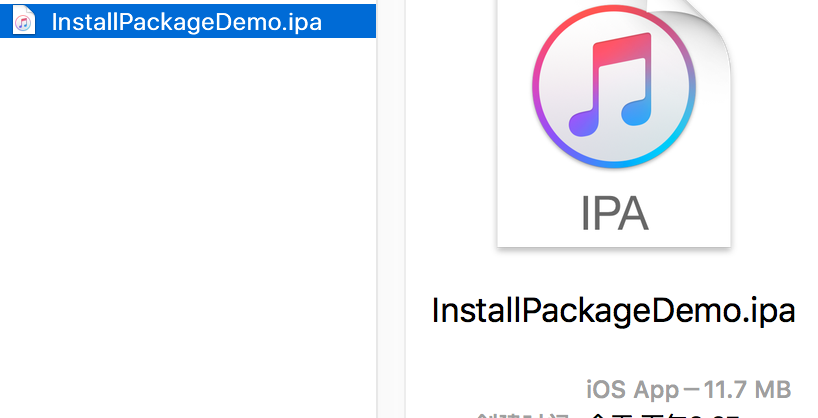
Task: Click empty space below the selected file
Action: [188, 224]
